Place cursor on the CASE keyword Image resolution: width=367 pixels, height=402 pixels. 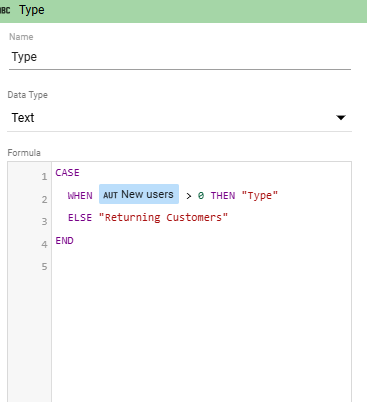pyautogui.click(x=67, y=173)
